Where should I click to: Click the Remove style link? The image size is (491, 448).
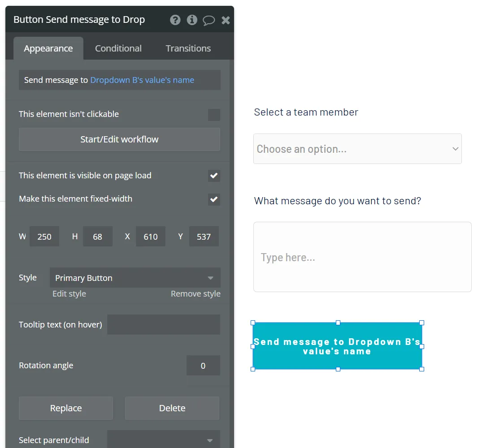(196, 294)
